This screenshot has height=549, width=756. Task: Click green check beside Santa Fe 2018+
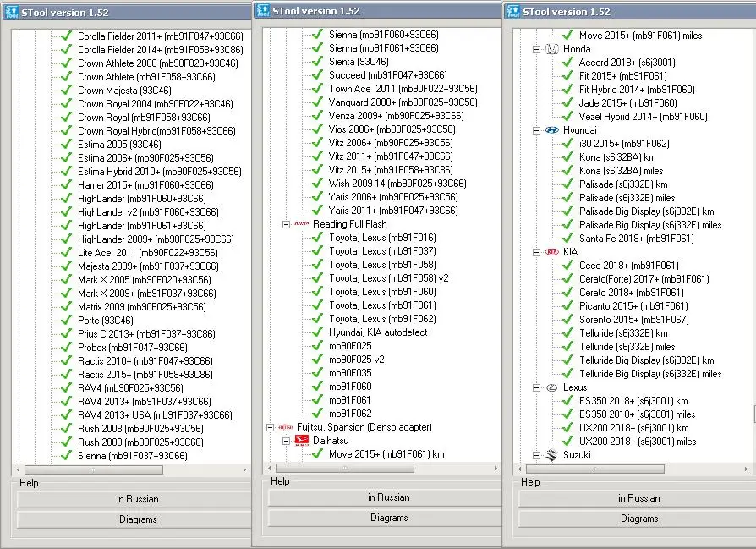[x=568, y=238]
